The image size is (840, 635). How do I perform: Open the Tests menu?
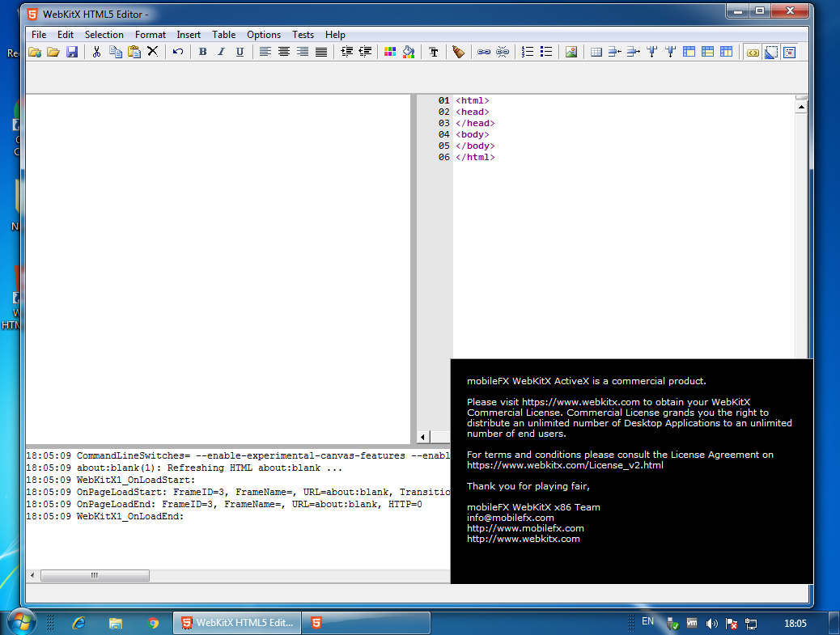pyautogui.click(x=303, y=34)
